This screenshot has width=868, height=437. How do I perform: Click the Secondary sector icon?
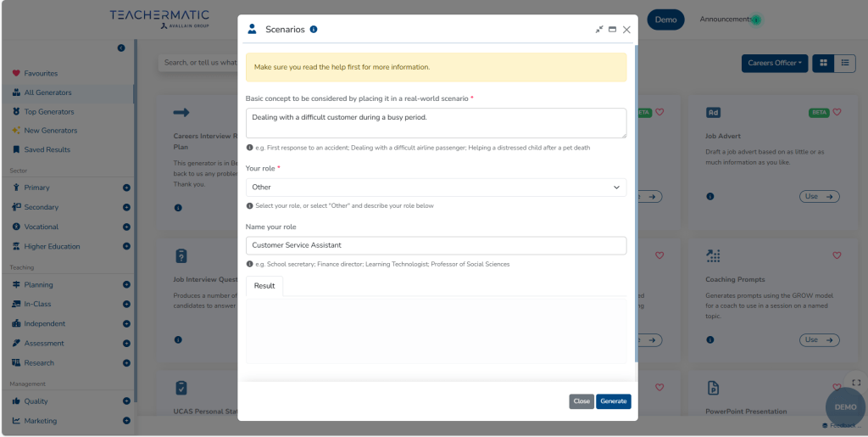[16, 206]
